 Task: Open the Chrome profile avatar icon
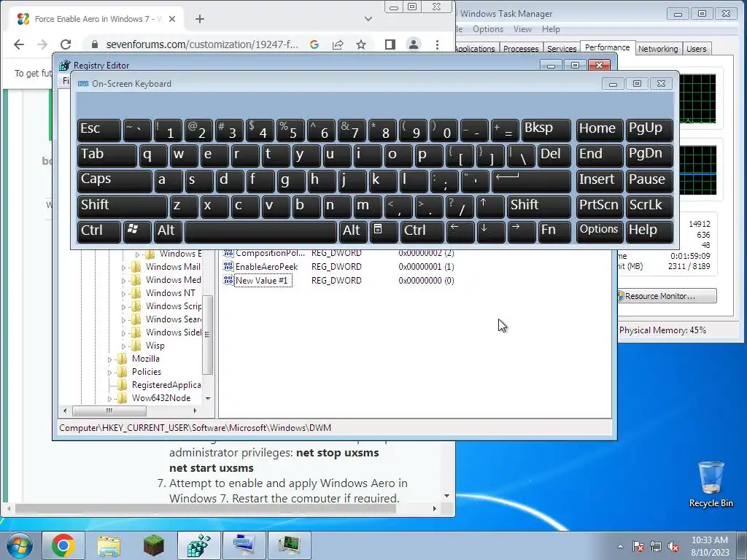[414, 44]
